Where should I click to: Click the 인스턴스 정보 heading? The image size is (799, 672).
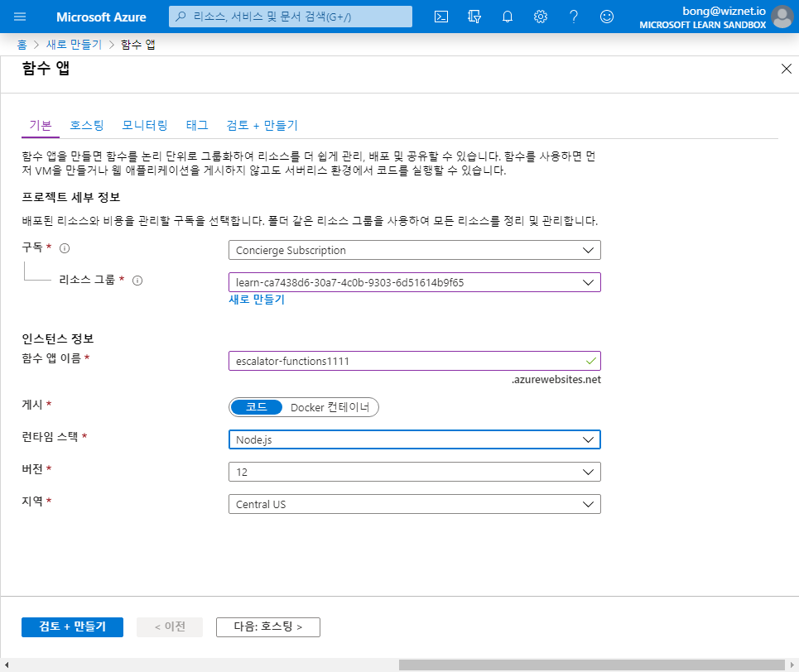pos(58,338)
